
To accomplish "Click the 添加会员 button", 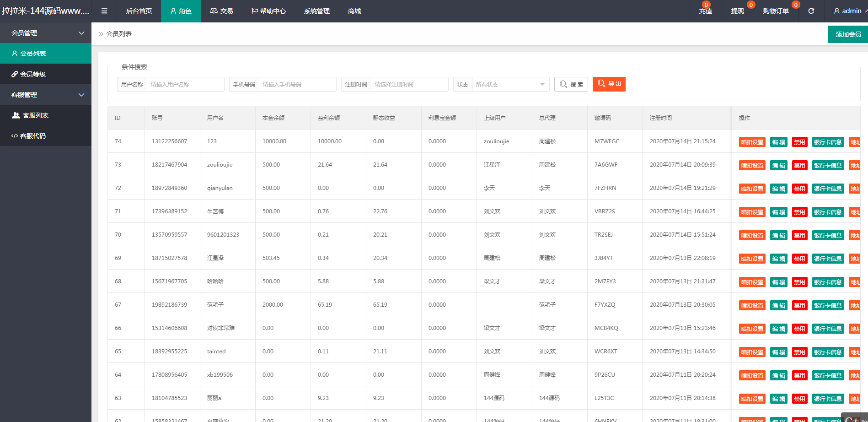I will [x=848, y=34].
